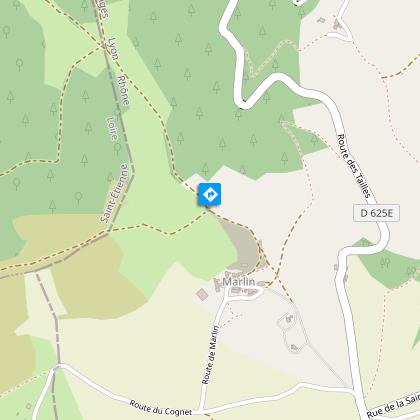Viewport: 420px width, 420px height.
Task: Select the sharp hairpin bend of the white road
Action: 243,104
